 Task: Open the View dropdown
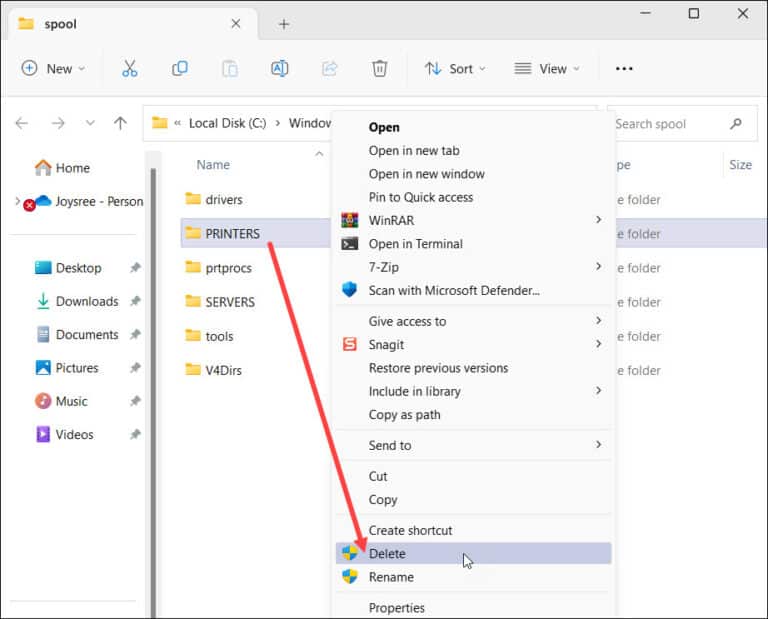(x=547, y=69)
